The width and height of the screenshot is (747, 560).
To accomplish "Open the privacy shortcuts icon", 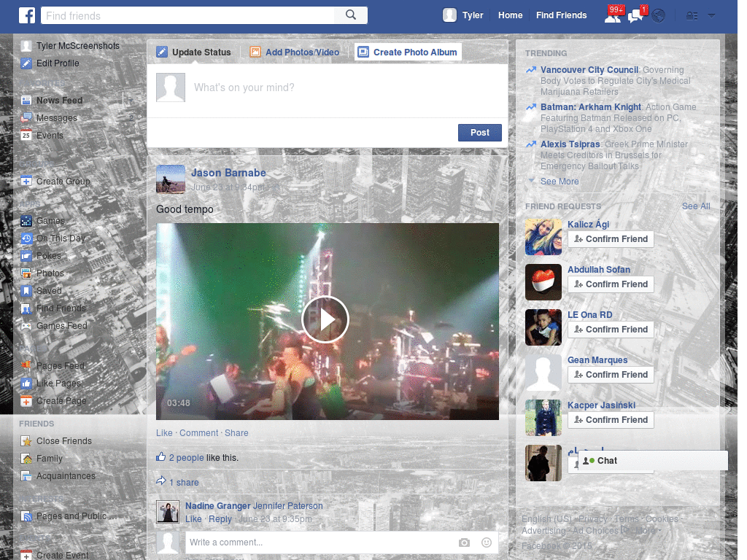I will (x=692, y=16).
